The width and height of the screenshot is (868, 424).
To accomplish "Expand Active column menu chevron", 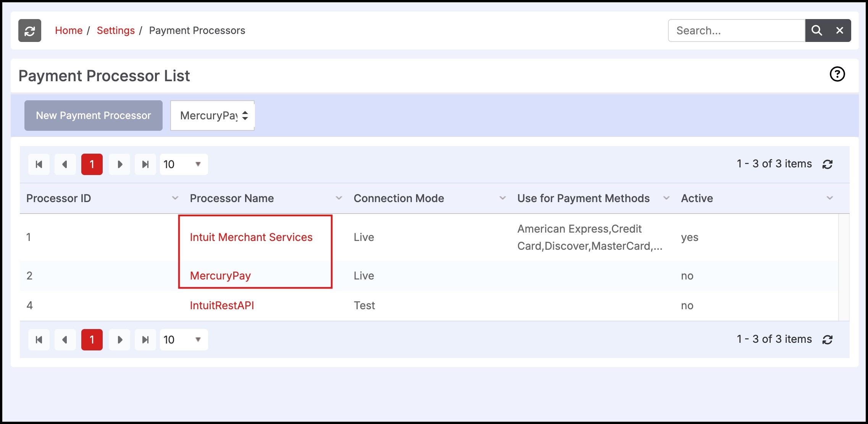I will 829,198.
